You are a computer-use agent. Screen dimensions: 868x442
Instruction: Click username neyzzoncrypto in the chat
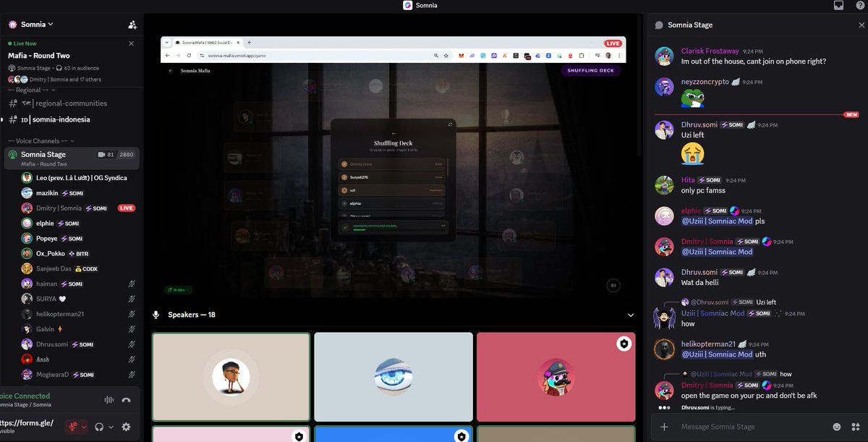point(706,82)
